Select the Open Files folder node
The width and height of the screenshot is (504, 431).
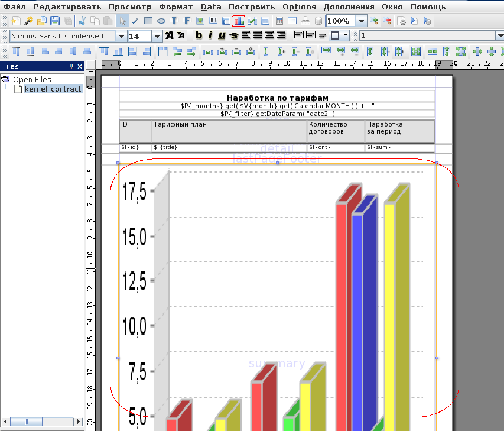(32, 79)
